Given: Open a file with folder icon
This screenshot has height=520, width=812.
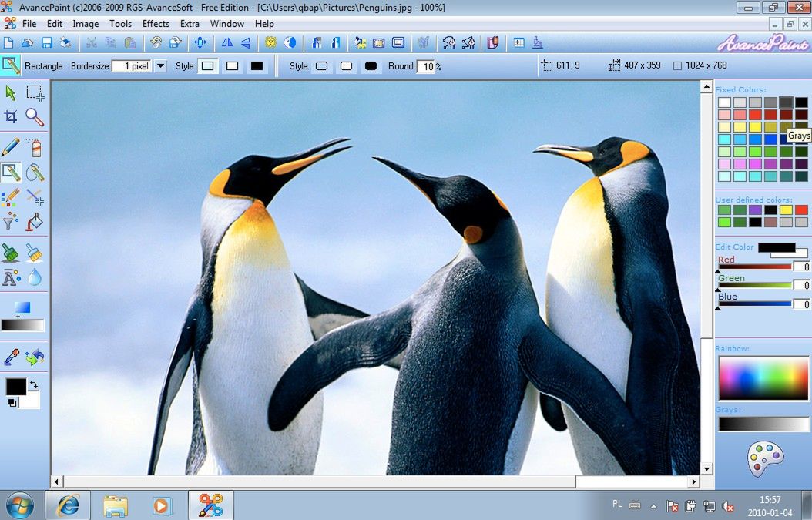Looking at the screenshot, I should [x=28, y=43].
